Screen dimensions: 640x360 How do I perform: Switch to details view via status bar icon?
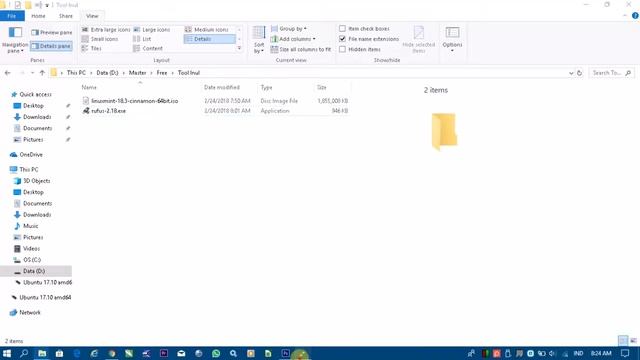[x=623, y=340]
